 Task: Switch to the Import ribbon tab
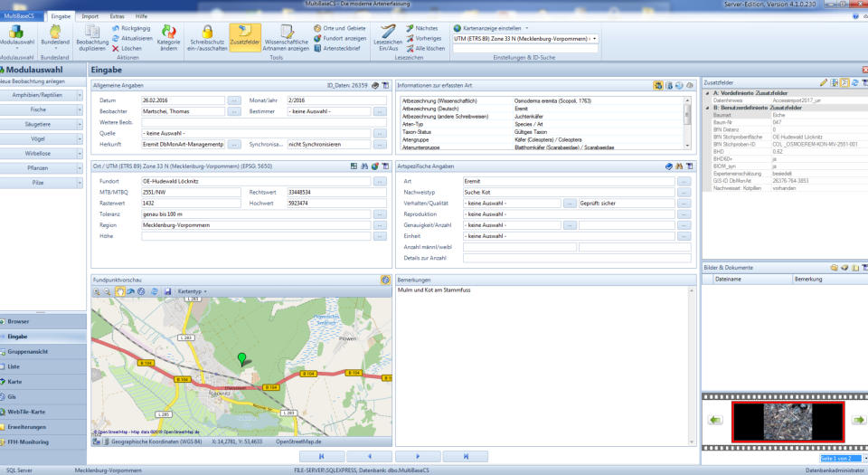[90, 16]
